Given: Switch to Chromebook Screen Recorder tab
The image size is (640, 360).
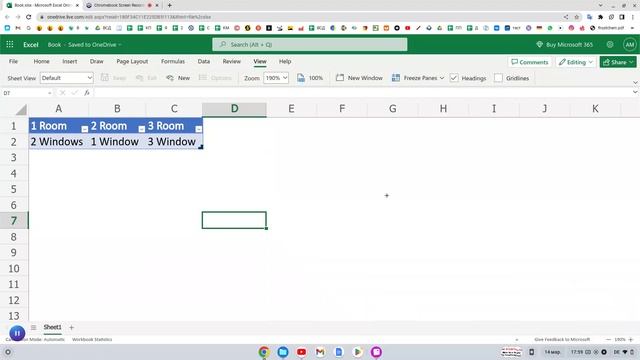Looking at the screenshot, I should click(122, 5).
